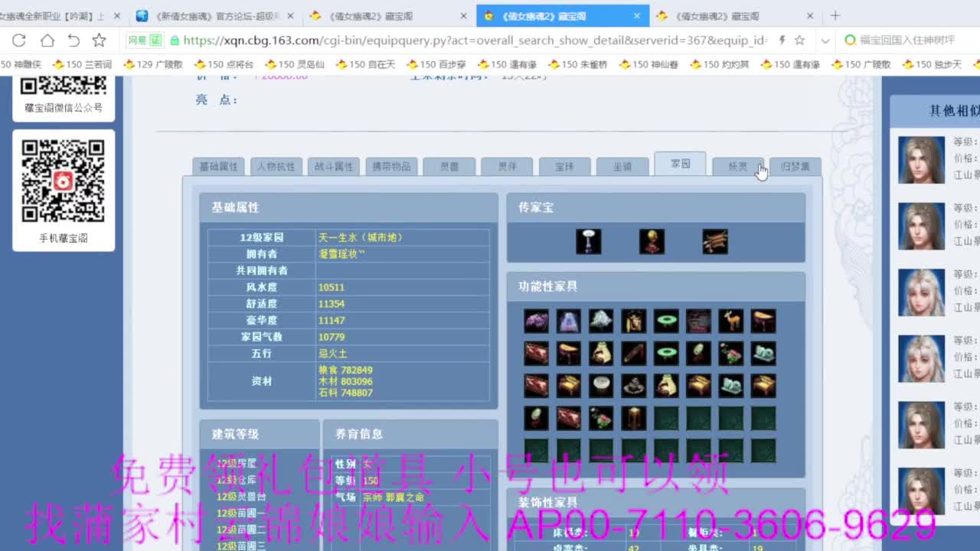
Task: Open the 150 朱雀桥 bookmark
Action: click(578, 64)
